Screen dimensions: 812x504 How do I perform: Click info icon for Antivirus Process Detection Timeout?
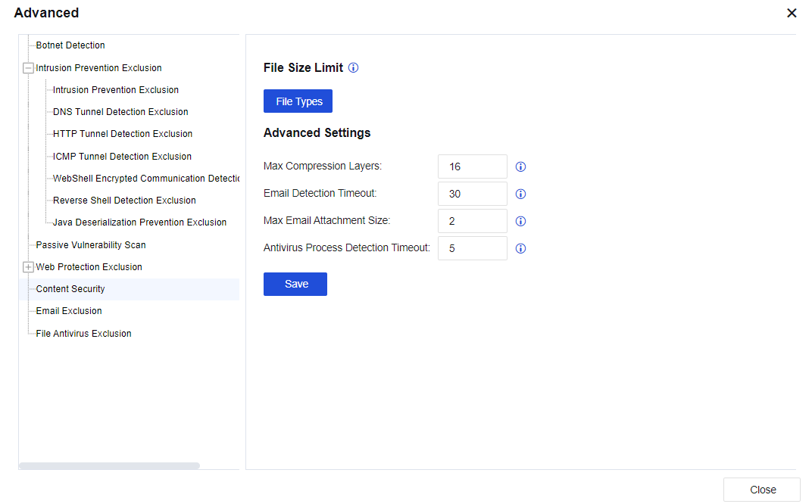520,248
